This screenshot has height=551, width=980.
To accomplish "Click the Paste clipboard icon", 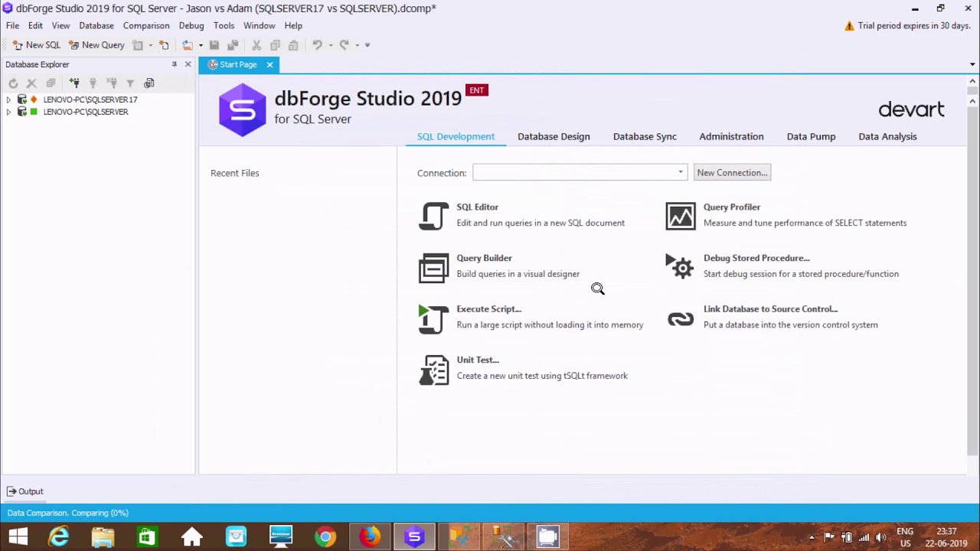I will coord(293,45).
